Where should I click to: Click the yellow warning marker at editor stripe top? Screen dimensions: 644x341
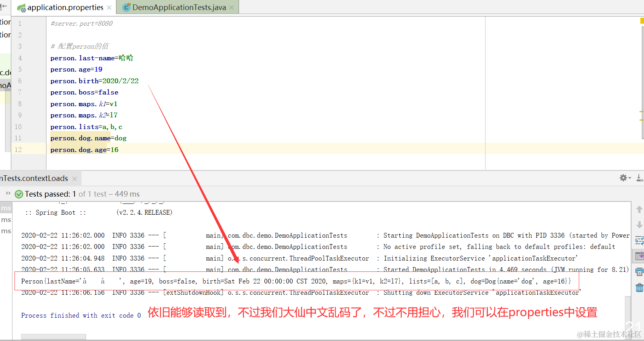coord(642,21)
